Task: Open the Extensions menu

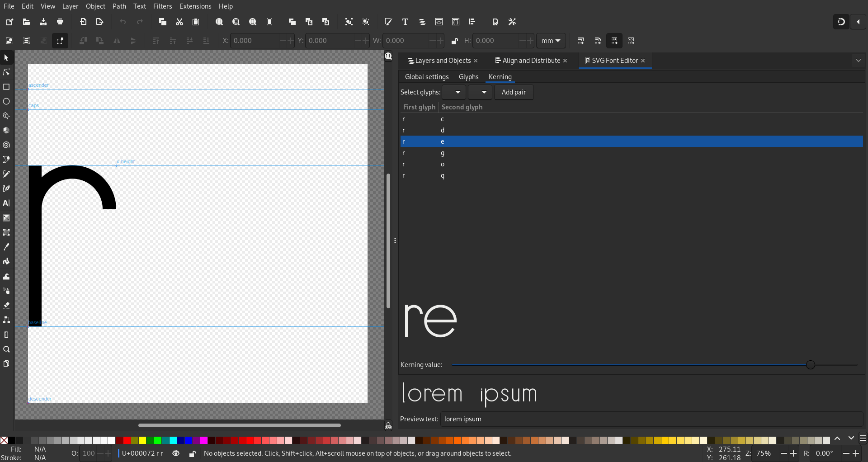Action: pos(195,6)
